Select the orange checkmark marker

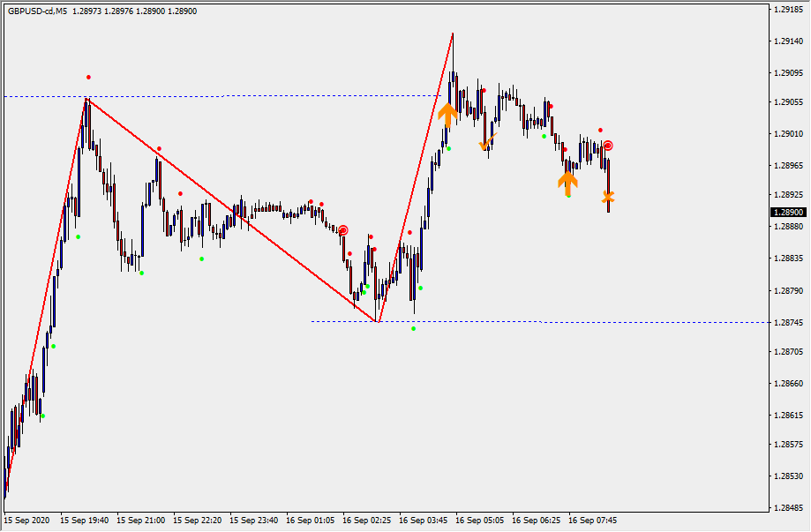click(487, 141)
